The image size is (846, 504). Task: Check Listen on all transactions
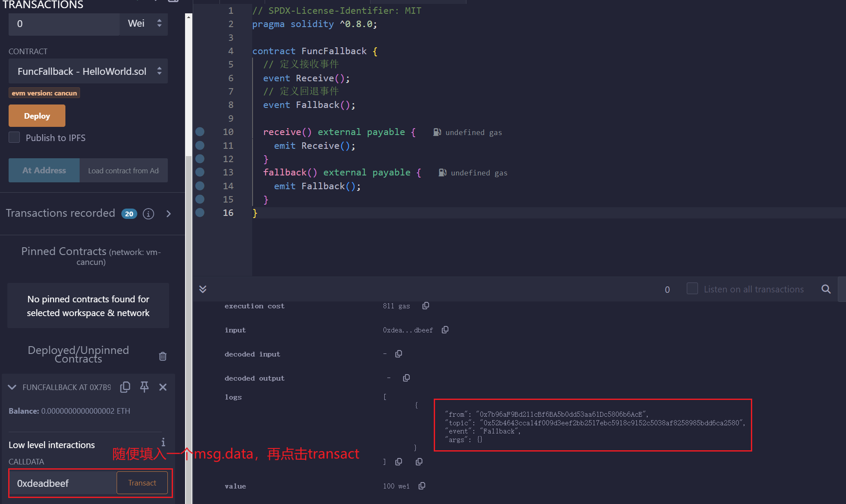point(692,289)
